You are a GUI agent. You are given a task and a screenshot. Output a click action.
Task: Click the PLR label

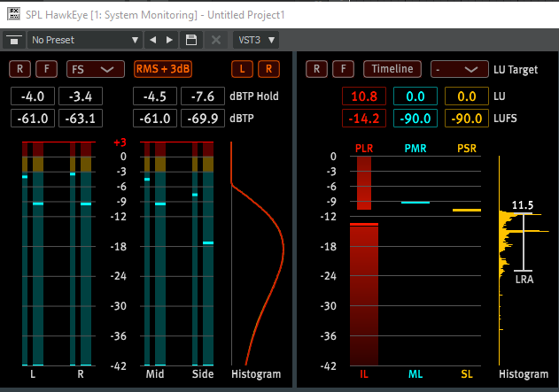coord(364,149)
